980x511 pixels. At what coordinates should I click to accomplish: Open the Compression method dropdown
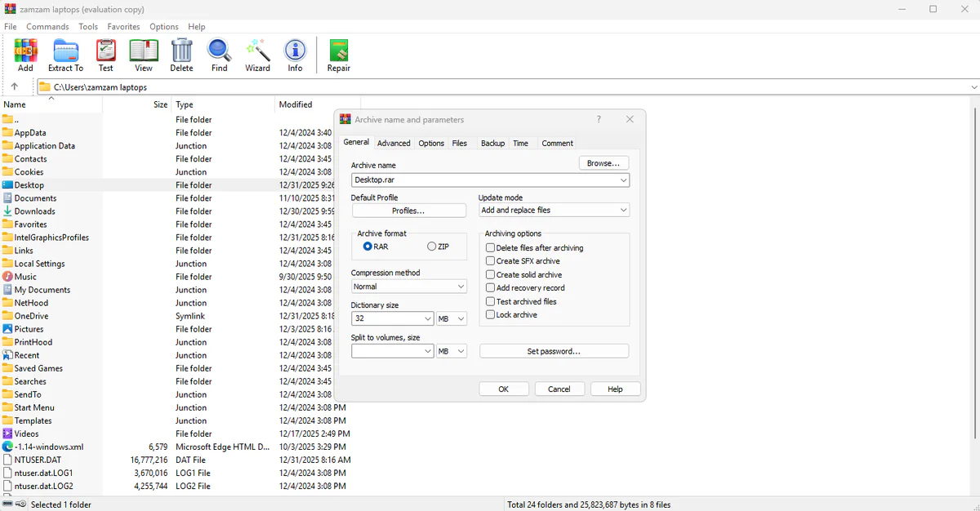(408, 286)
